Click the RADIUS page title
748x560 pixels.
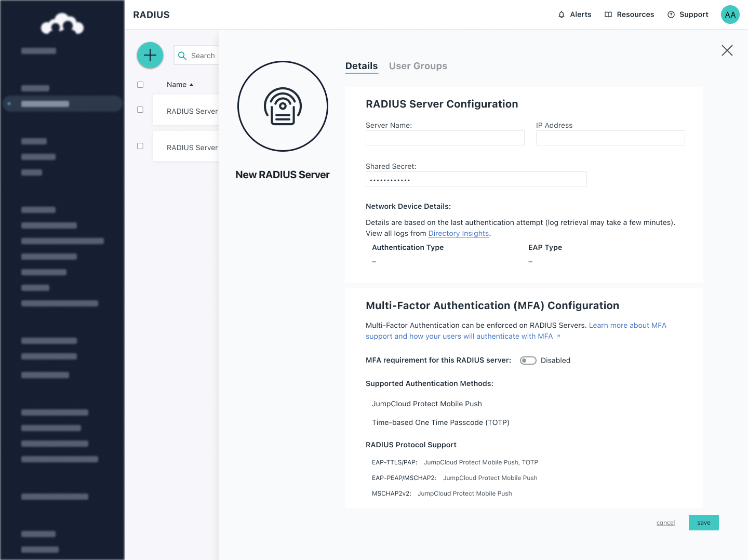(151, 15)
